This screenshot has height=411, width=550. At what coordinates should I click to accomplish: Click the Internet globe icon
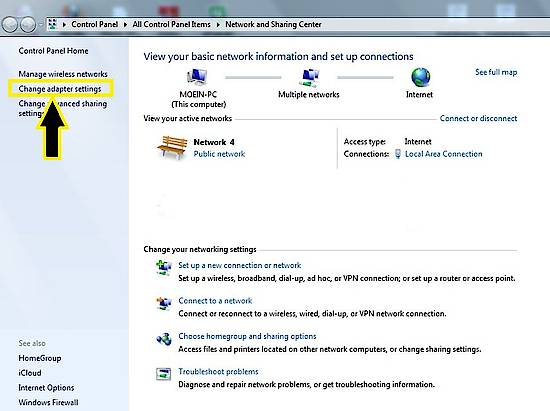(421, 77)
